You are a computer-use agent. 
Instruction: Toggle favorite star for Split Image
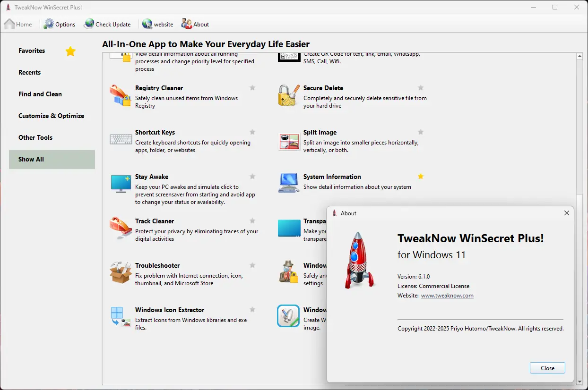pyautogui.click(x=421, y=132)
